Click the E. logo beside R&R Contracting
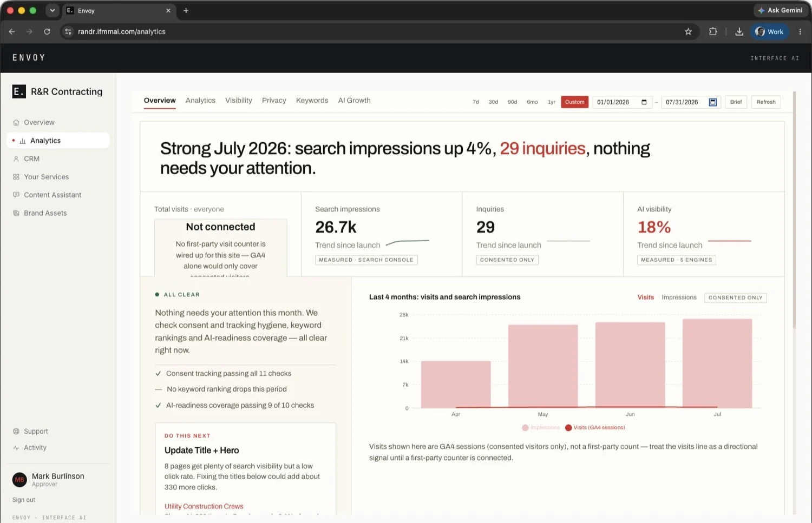 tap(19, 91)
